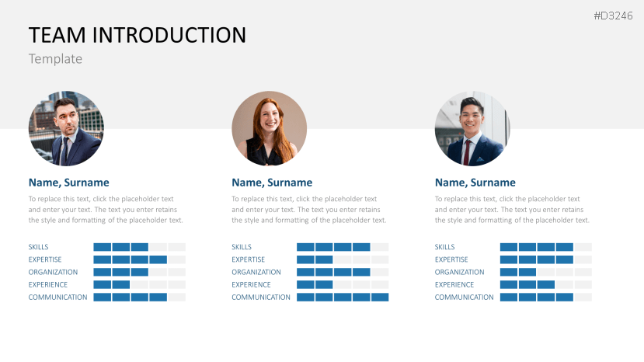Click the #D3246 slide code label

point(614,16)
